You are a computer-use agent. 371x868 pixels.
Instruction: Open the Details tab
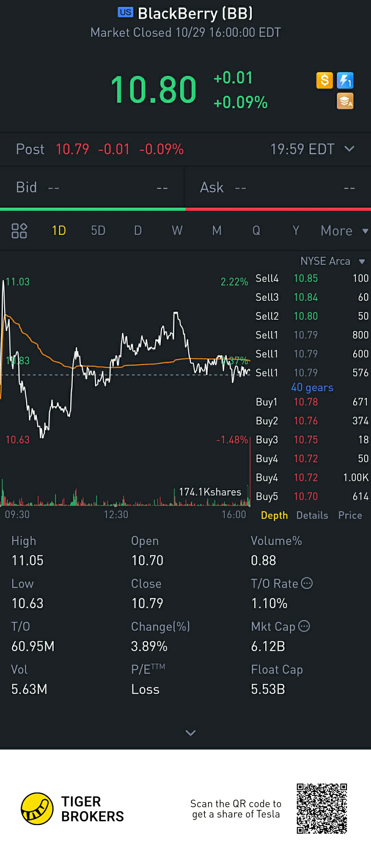[x=312, y=515]
